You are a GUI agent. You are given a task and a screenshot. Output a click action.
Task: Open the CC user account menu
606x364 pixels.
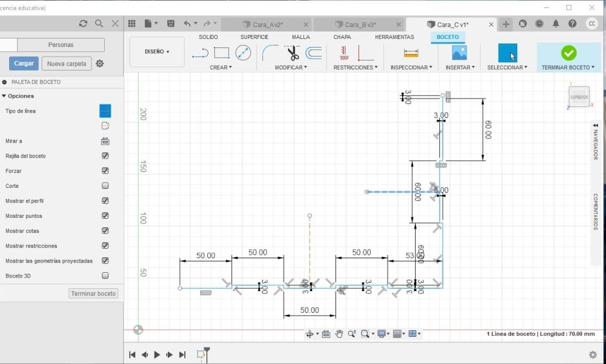point(592,23)
